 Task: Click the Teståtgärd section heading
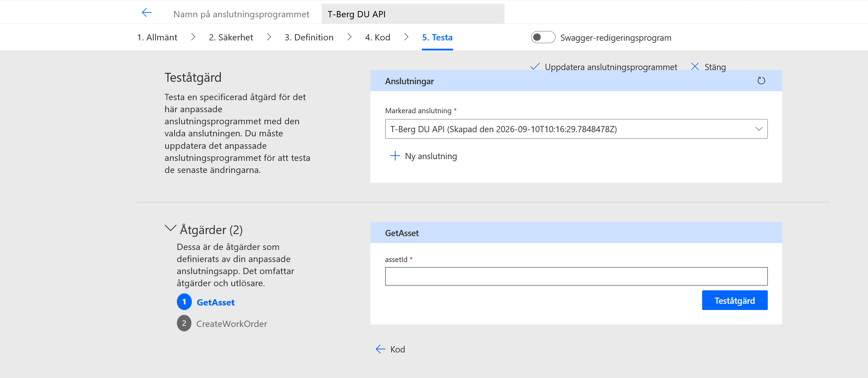point(193,78)
